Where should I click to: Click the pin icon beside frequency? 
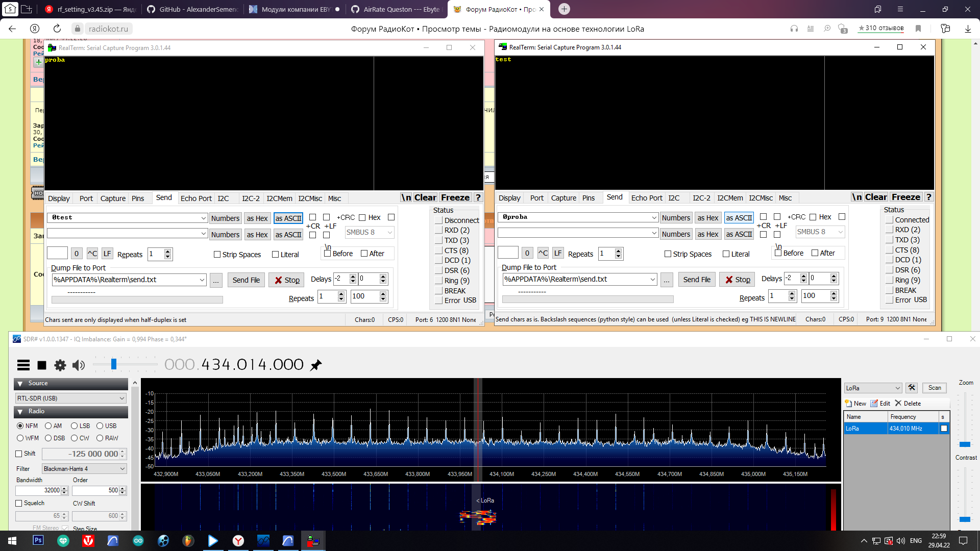(316, 365)
